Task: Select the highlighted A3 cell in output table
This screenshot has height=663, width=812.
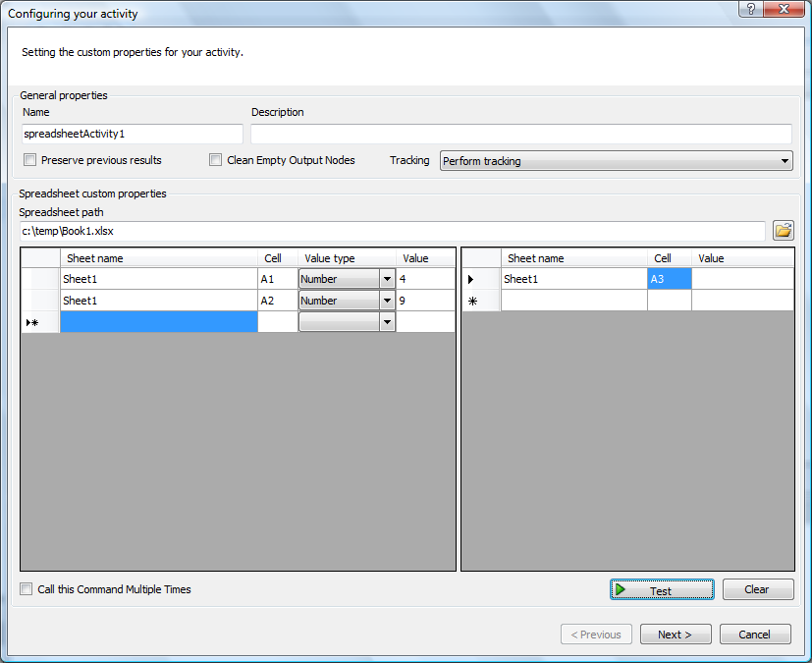Action: (670, 279)
